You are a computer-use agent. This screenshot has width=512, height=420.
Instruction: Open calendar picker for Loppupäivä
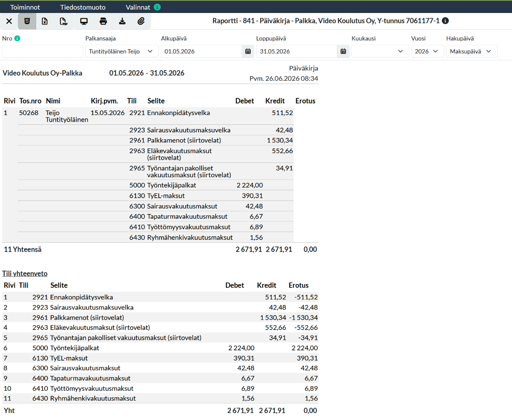343,51
